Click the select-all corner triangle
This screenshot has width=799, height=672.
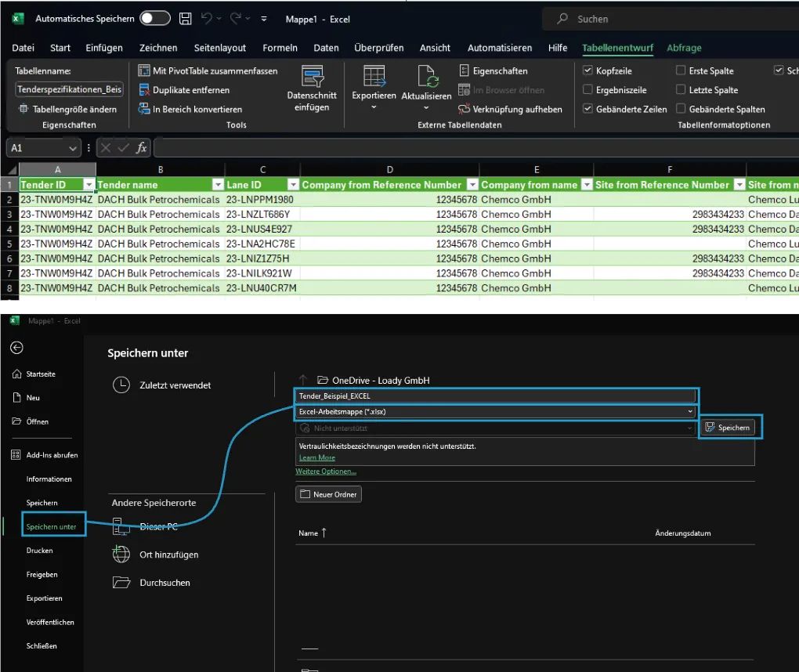click(13, 170)
